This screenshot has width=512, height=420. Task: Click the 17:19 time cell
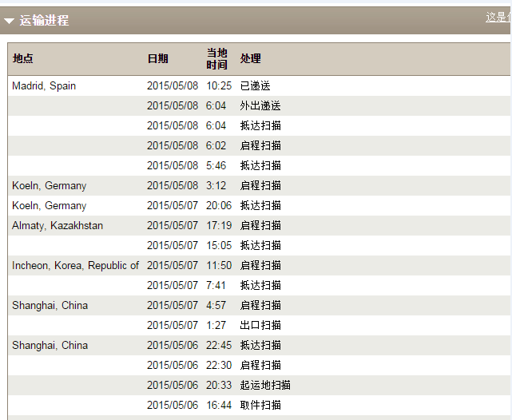(219, 226)
